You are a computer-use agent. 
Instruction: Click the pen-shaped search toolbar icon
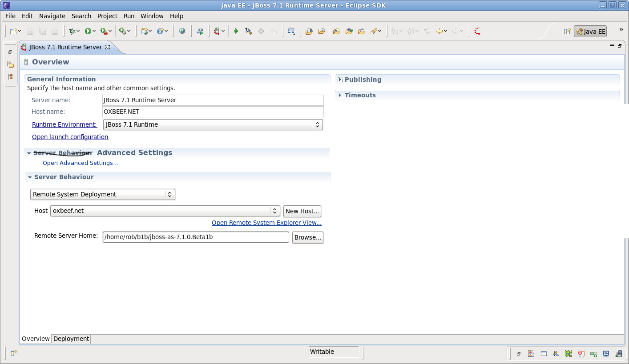374,31
